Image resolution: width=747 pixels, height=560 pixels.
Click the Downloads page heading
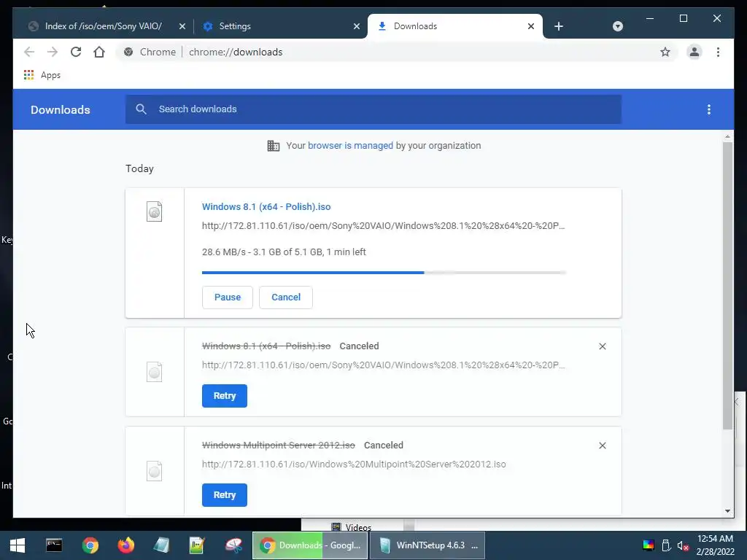61,109
